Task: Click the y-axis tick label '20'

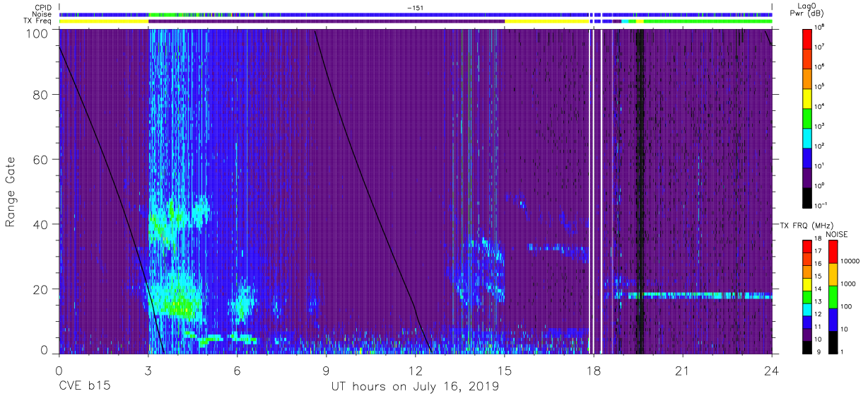Action: click(x=41, y=289)
